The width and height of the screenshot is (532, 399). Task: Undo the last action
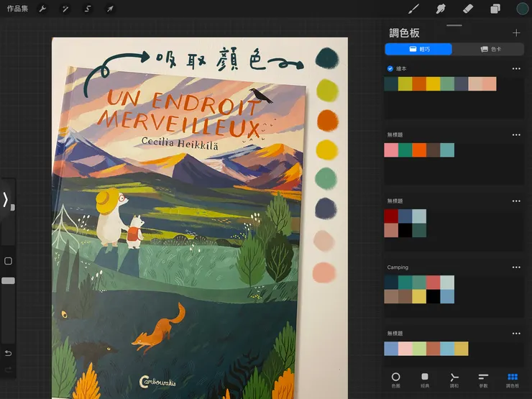[8, 353]
